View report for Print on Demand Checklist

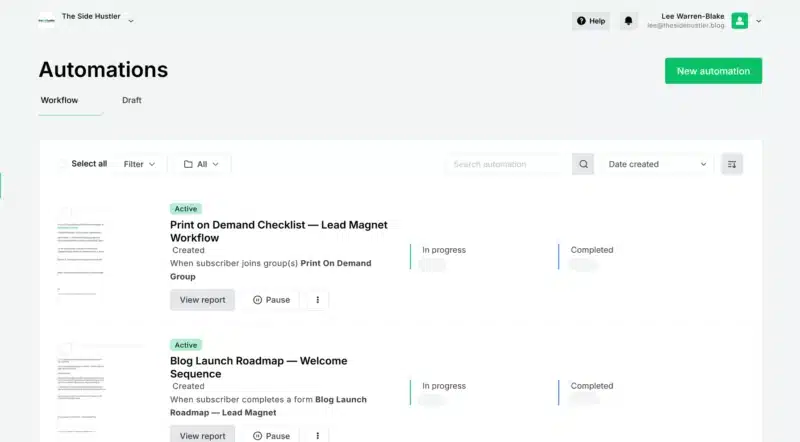[203, 300]
